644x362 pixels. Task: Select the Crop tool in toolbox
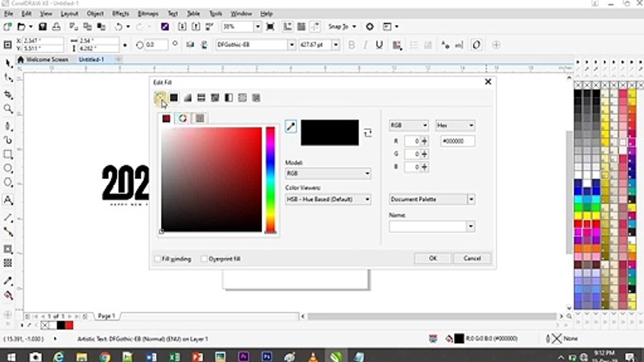[8, 95]
